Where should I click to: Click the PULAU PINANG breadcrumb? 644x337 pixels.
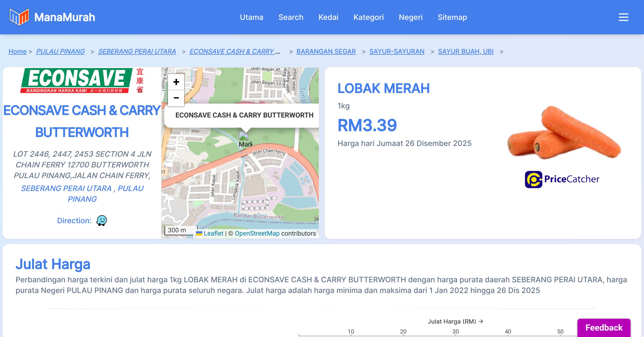click(60, 51)
